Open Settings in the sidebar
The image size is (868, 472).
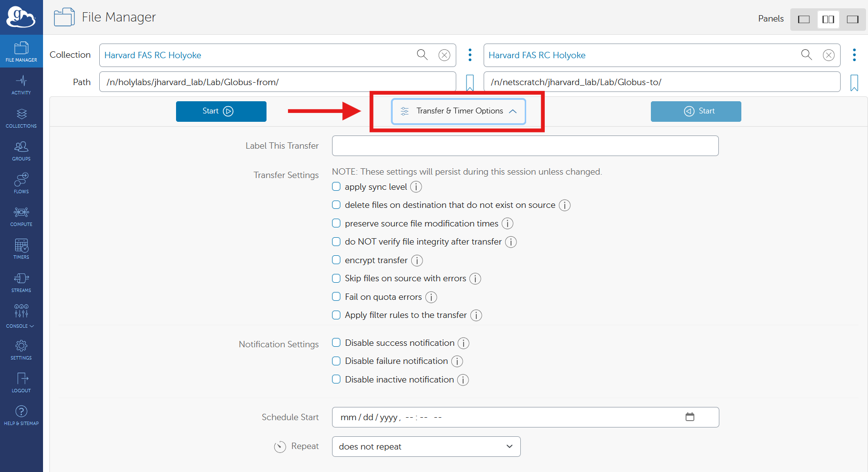click(21, 350)
